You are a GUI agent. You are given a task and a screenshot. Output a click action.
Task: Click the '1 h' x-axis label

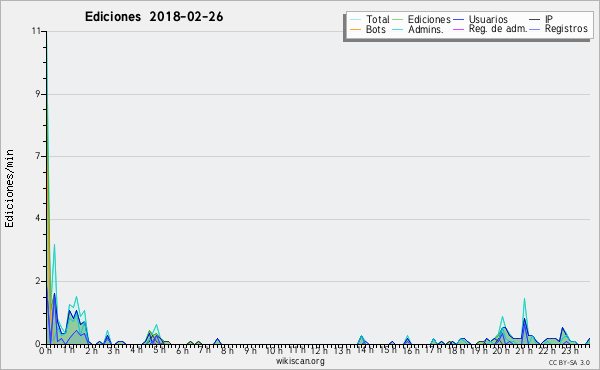pos(69,350)
